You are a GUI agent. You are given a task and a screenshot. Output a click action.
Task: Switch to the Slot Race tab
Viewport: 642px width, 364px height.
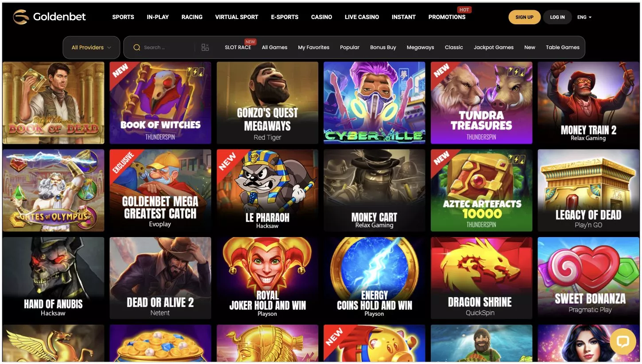[x=238, y=47]
